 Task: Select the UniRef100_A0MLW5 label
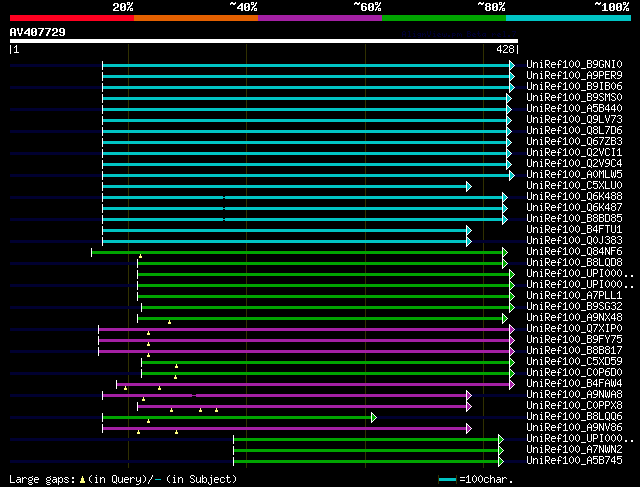click(x=574, y=175)
